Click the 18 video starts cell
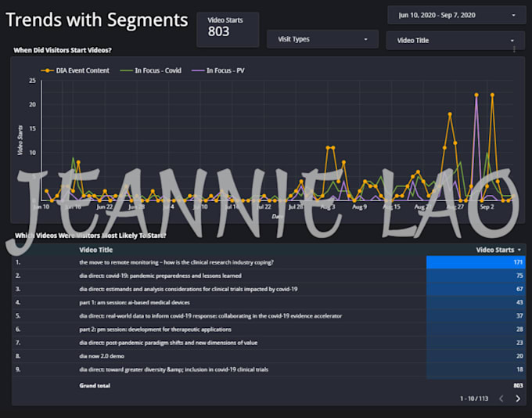The image size is (532, 418). [476, 369]
